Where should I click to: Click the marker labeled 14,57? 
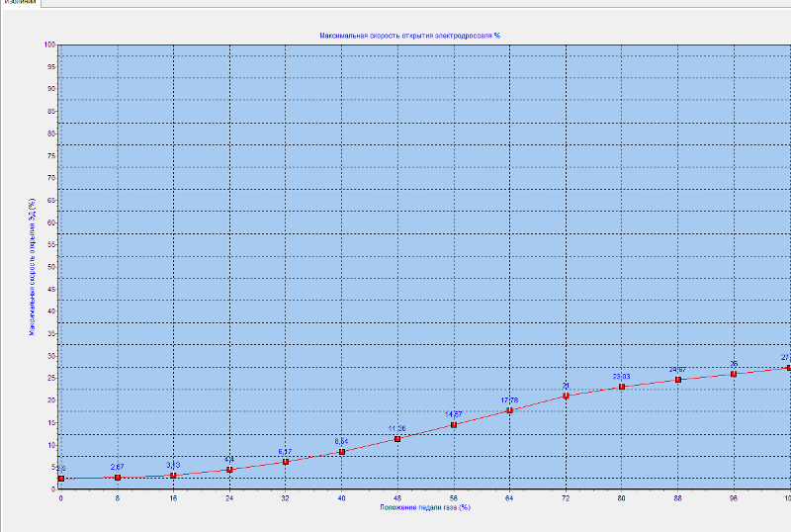[x=454, y=425]
